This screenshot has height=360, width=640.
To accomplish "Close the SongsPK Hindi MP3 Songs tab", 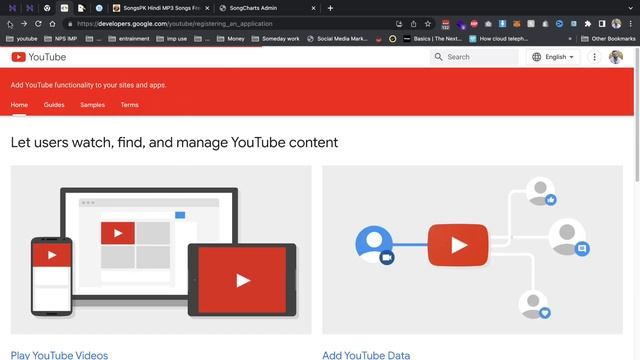I will pos(207,8).
